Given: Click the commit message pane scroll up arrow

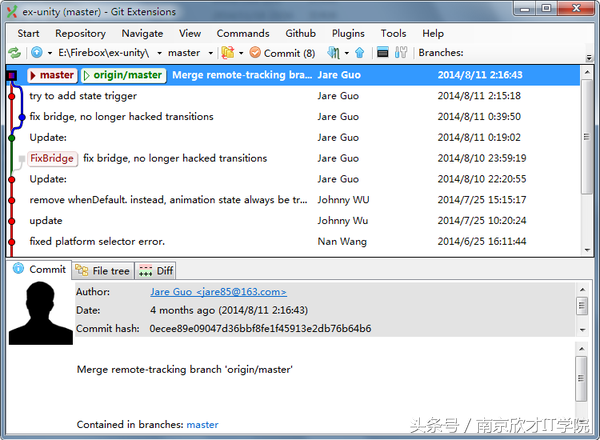Looking at the screenshot, I should (581, 349).
